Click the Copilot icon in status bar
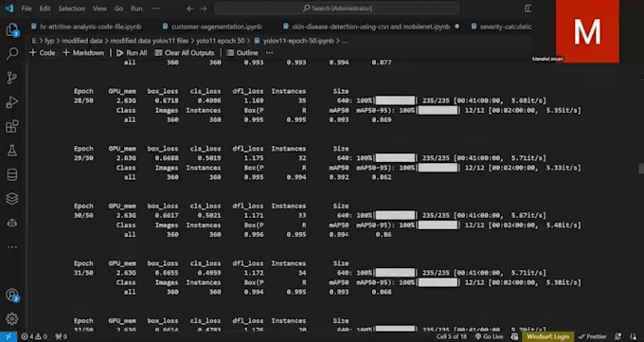Screen dimensions: 644x342 coord(514,336)
